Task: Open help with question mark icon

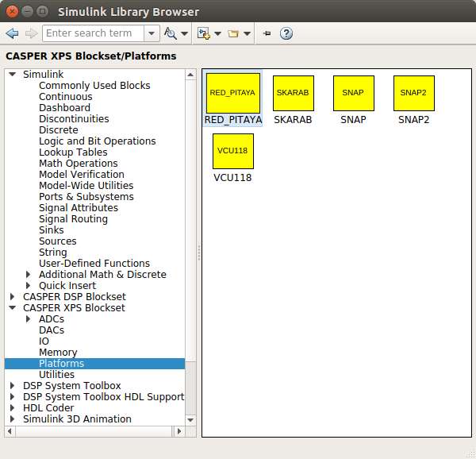Action: [x=286, y=33]
